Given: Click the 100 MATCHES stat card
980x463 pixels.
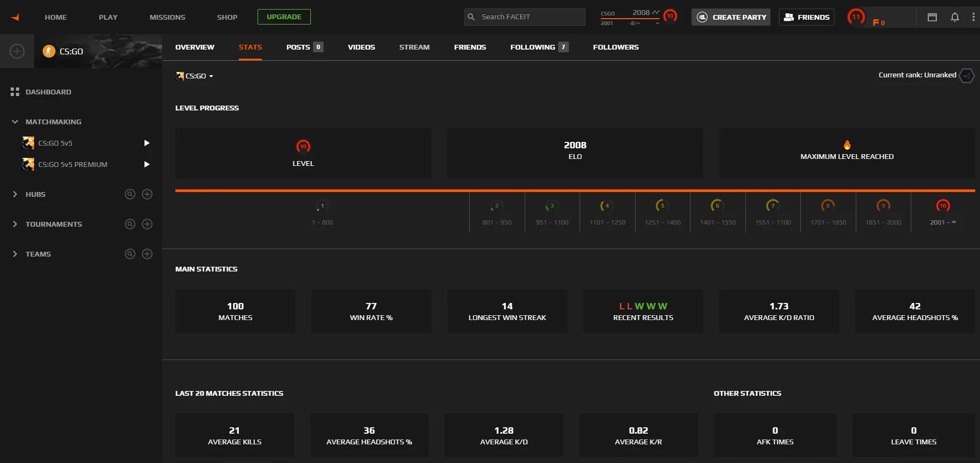Looking at the screenshot, I should pos(235,311).
